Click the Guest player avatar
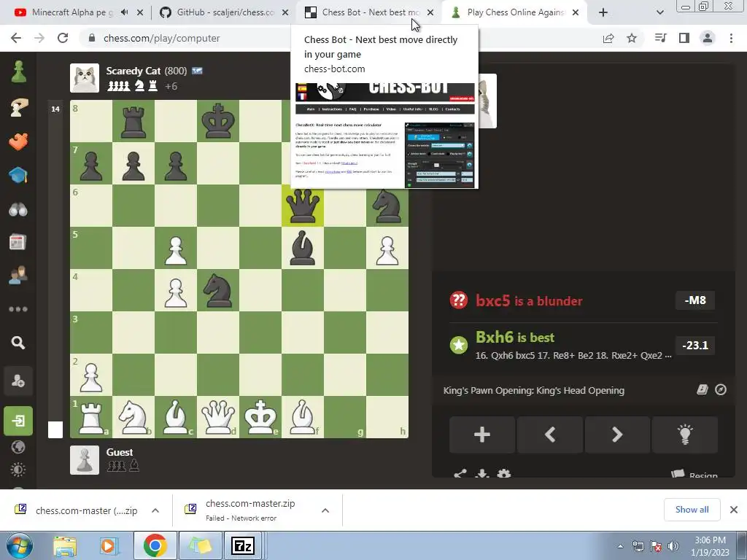747x560 pixels. tap(85, 460)
